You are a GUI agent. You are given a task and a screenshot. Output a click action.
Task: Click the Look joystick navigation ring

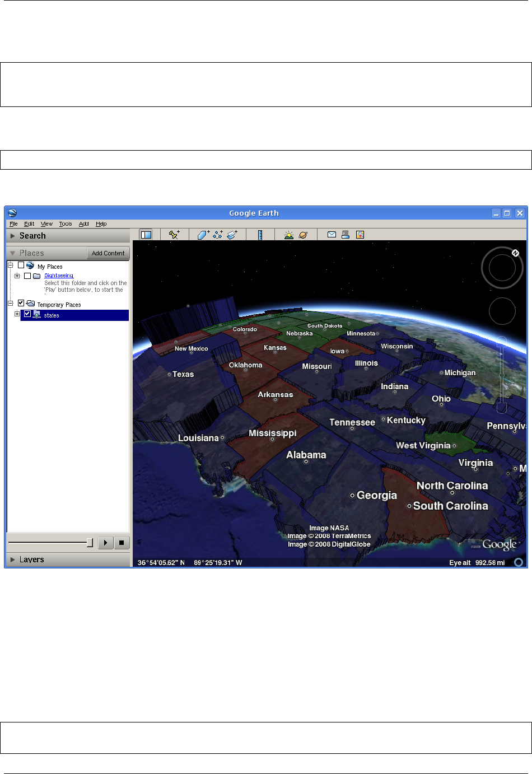[502, 268]
